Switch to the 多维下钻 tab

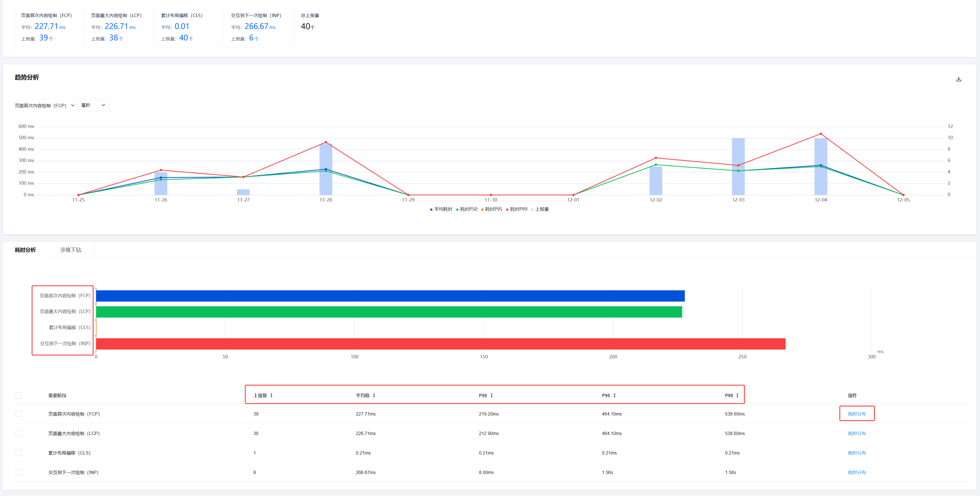(71, 250)
